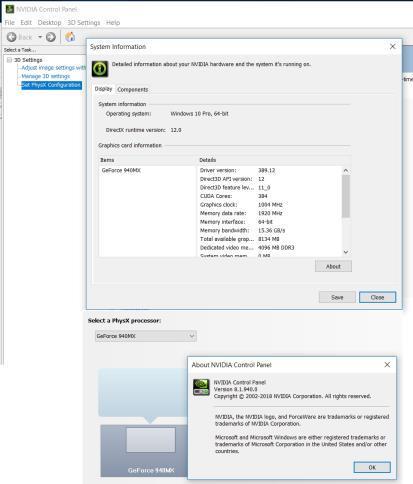Open the PhysX processor dropdown
The height and width of the screenshot is (484, 413).
click(x=146, y=336)
